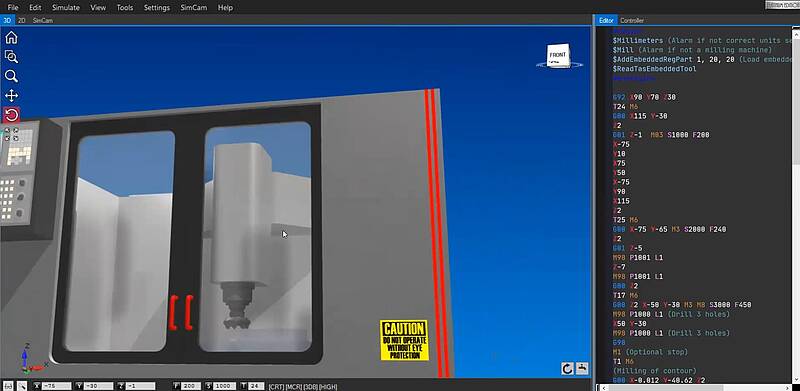This screenshot has height=391, width=800.
Task: Click the FRONT view orientation cube
Action: pos(558,56)
